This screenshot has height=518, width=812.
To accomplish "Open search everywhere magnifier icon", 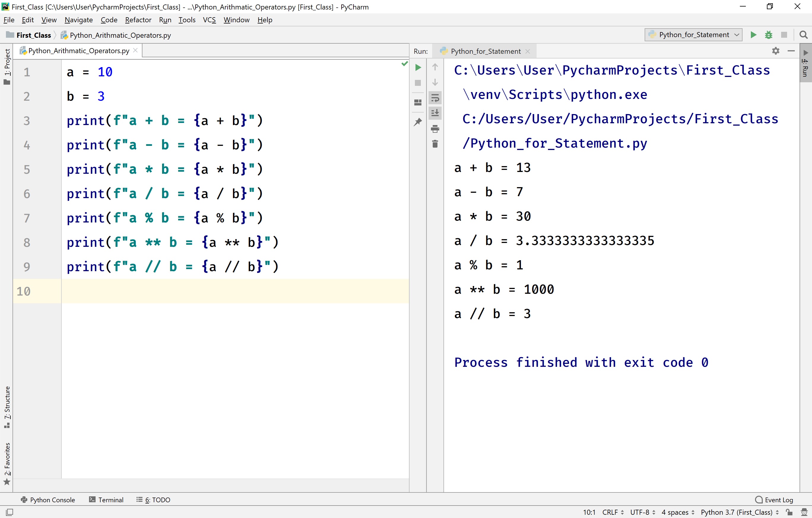I will (804, 35).
